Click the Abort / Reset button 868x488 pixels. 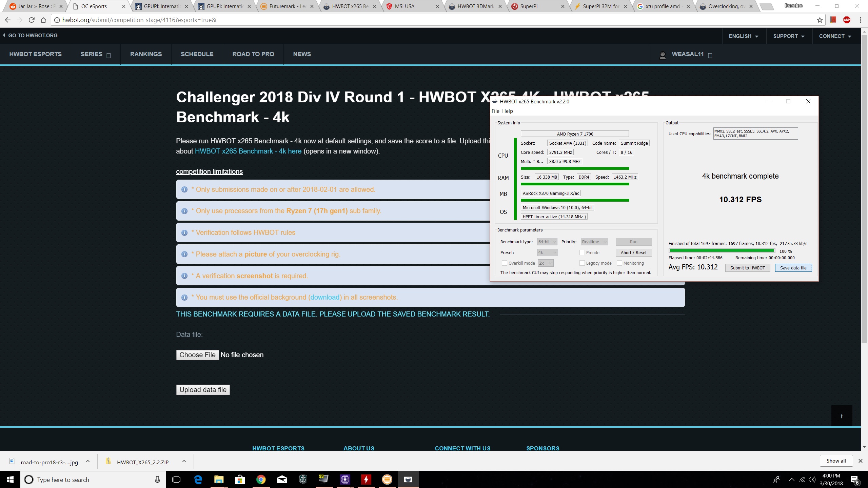634,253
